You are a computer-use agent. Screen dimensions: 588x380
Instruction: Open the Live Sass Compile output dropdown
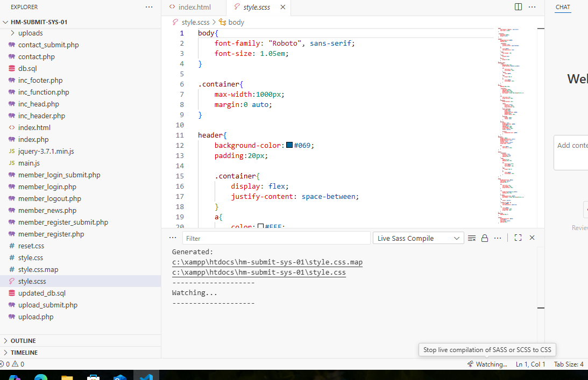[x=418, y=238]
